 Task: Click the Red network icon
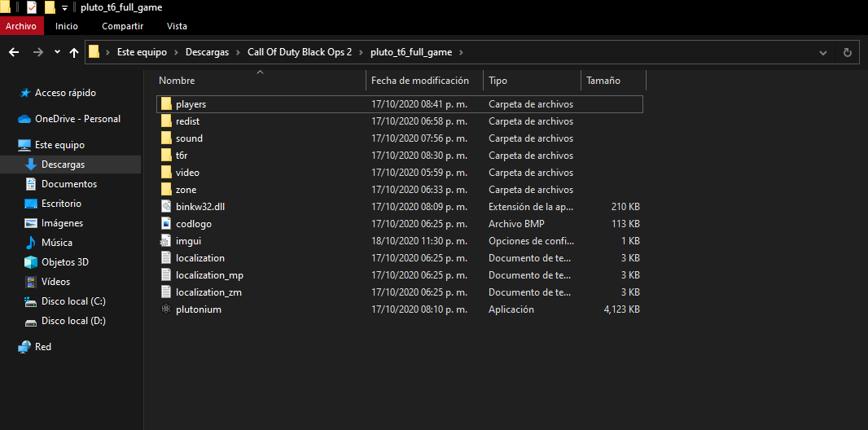pyautogui.click(x=24, y=347)
